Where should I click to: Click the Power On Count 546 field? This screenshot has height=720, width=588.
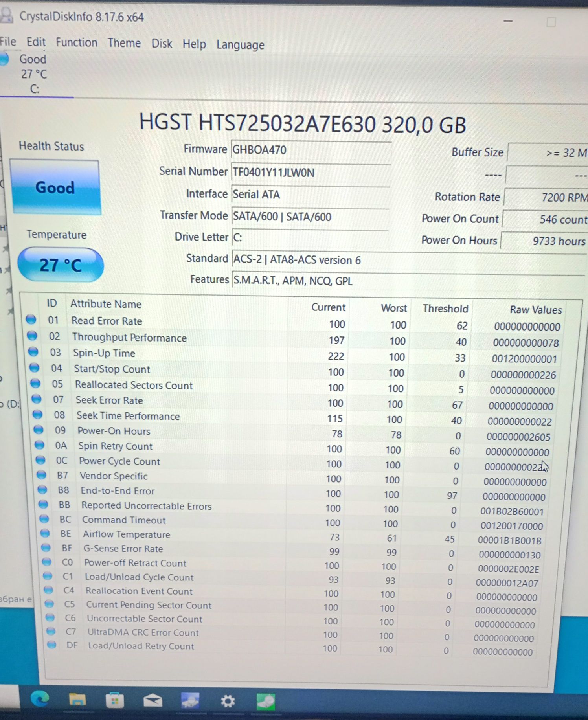point(545,219)
